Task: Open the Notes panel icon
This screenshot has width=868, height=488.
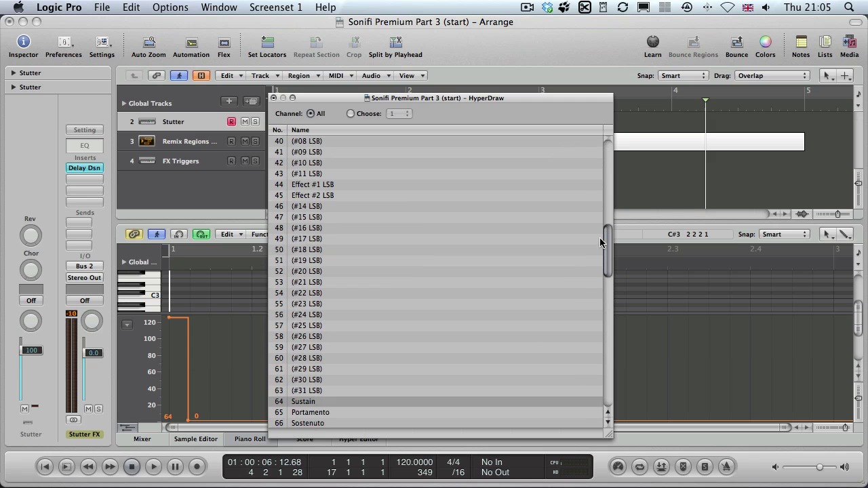Action: (x=801, y=43)
